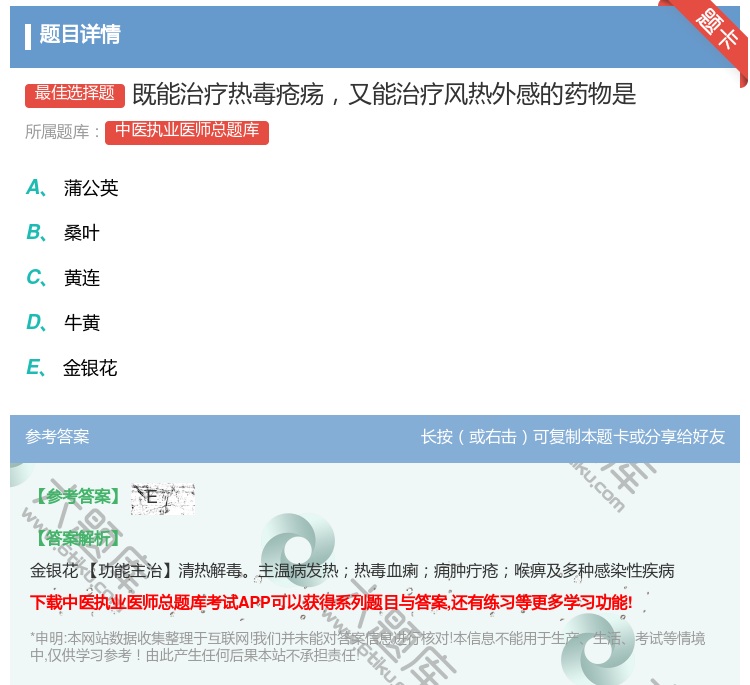Click the red 下载中医执业医师总题库考试APP link
The image size is (750, 685).
point(331,602)
